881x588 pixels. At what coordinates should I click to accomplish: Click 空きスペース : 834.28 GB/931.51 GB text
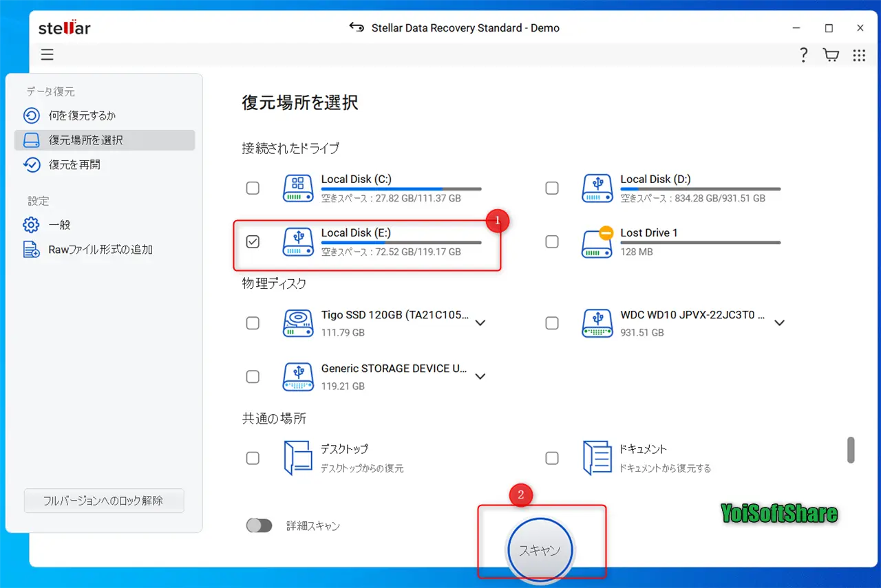[x=693, y=198]
